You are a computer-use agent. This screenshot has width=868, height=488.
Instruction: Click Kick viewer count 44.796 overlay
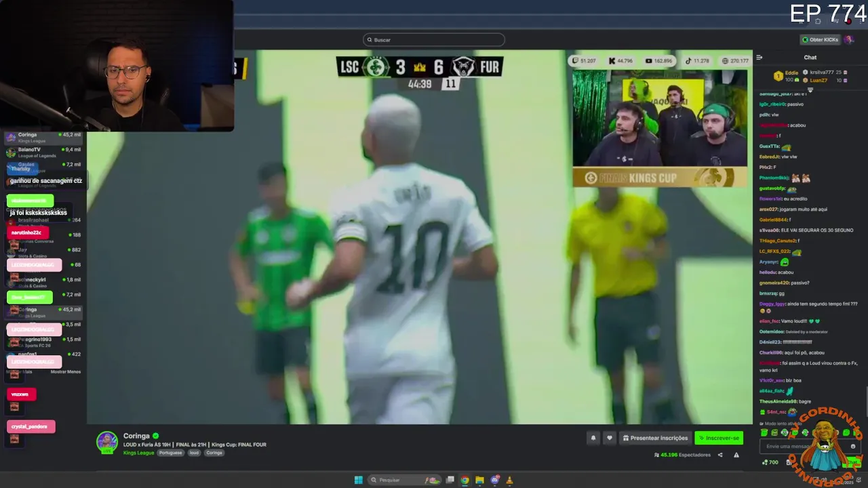[620, 61]
